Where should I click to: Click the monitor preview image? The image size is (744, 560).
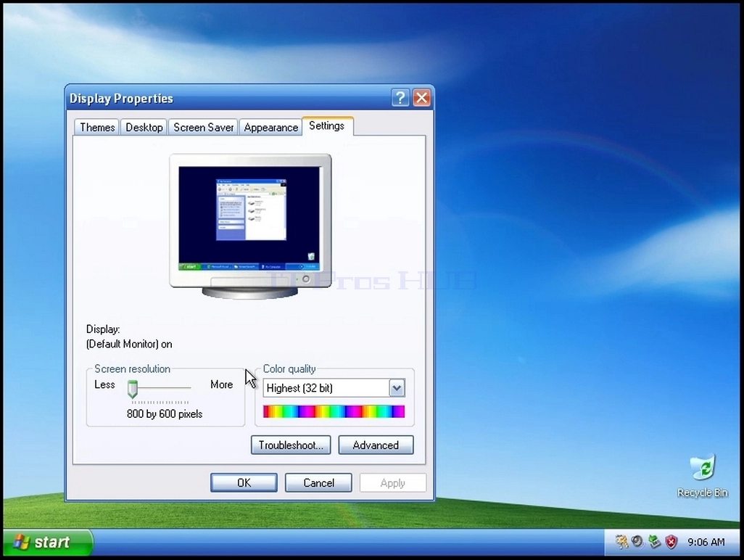coord(250,226)
